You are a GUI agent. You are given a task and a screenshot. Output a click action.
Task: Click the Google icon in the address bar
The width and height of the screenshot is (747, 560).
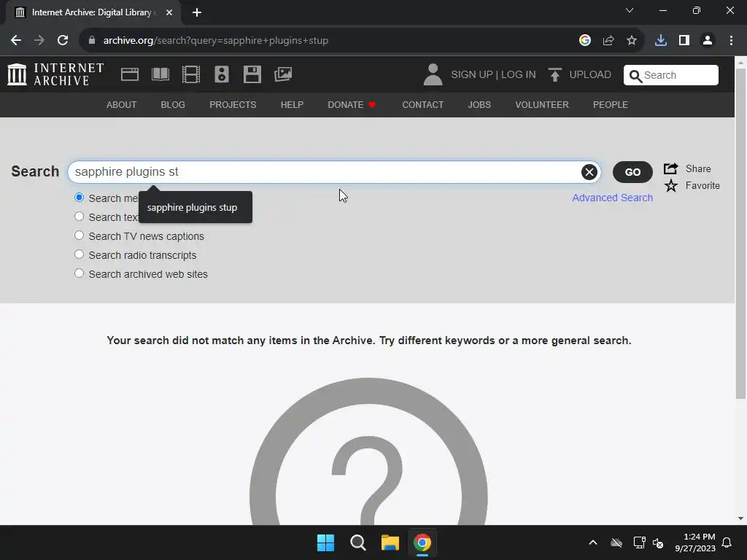[585, 41]
